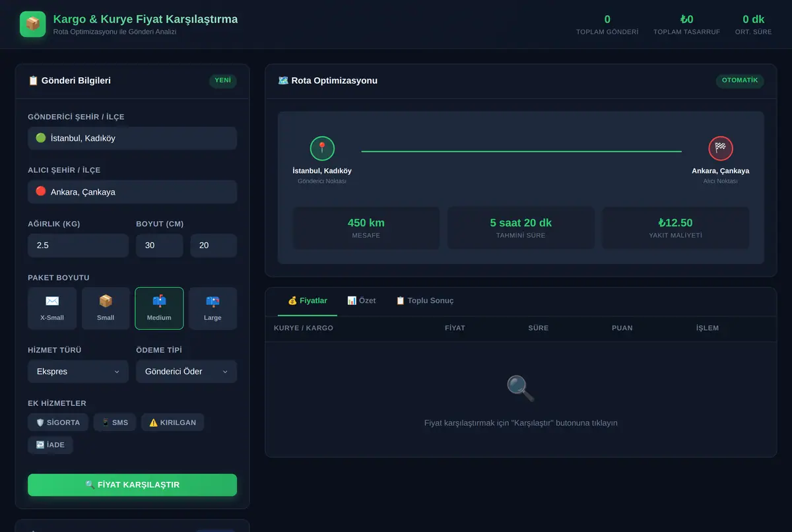Click the OTOMATİK badge in route panel
This screenshot has width=792, height=532.
coord(740,81)
